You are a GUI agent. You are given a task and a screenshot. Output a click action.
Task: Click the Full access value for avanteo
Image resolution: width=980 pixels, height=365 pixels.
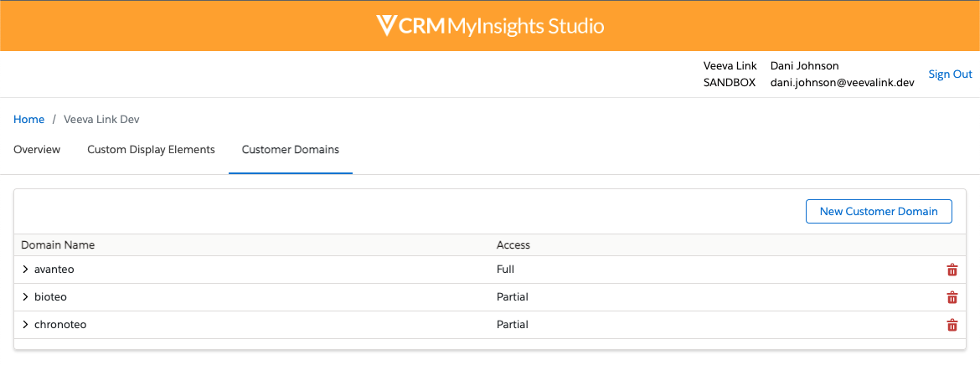click(505, 270)
